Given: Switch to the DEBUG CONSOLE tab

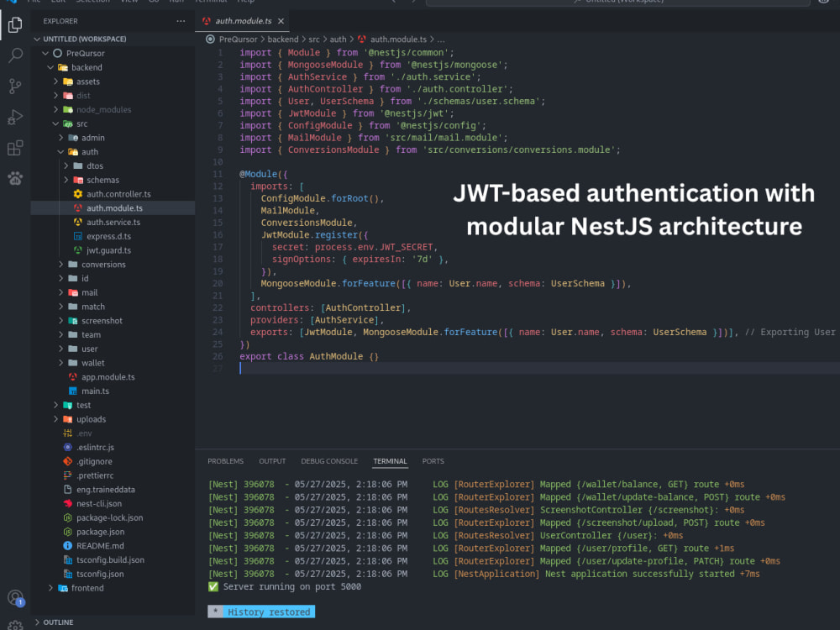Looking at the screenshot, I should (329, 461).
